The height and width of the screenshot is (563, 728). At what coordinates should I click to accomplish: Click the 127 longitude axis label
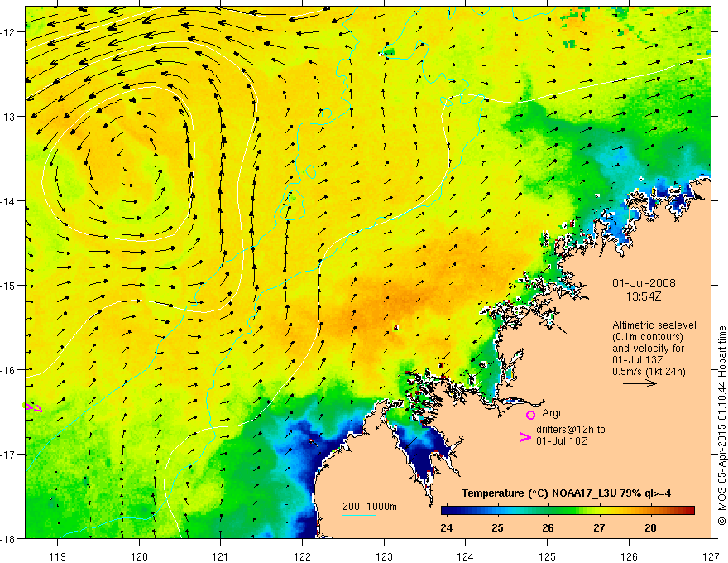[x=711, y=556]
